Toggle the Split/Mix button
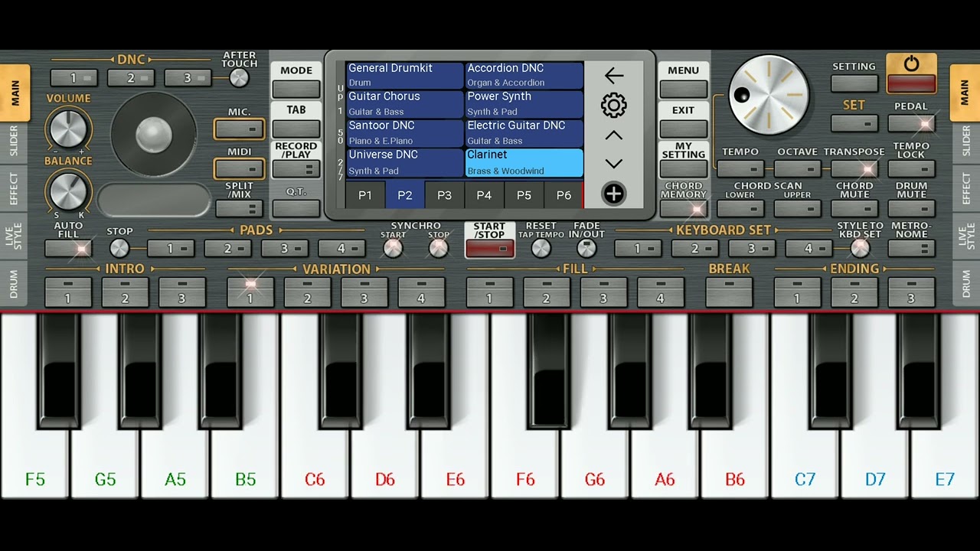This screenshot has width=980, height=551. tap(239, 208)
